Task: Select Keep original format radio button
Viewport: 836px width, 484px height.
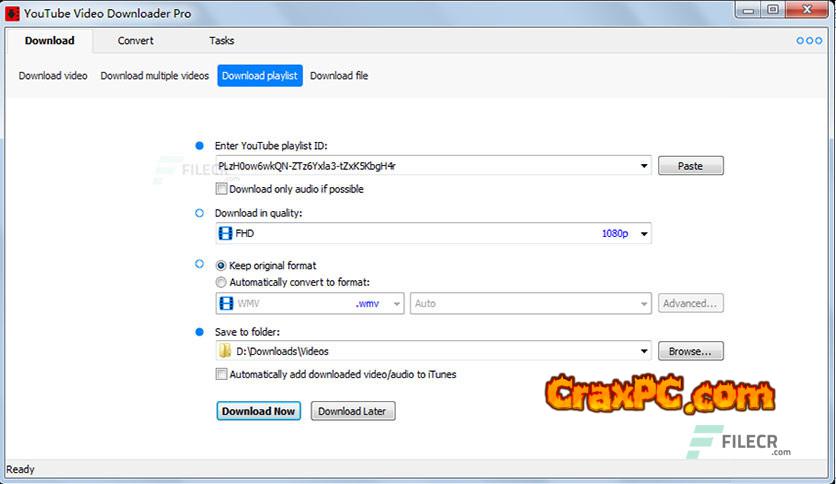Action: (221, 265)
